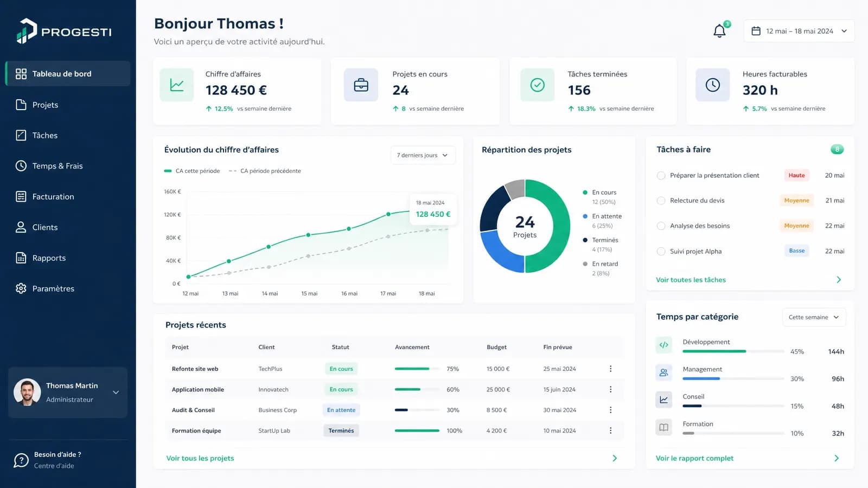Screen dimensions: 868x488
Task: Click the Tâches terminées checkmark icon
Action: tap(537, 85)
